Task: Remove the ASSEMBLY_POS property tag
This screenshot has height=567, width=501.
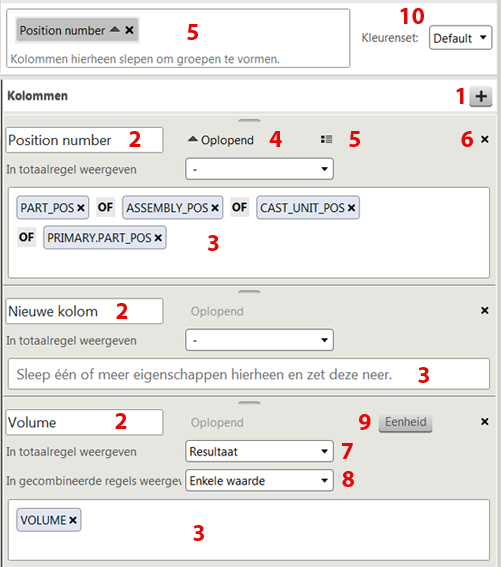Action: 215,208
